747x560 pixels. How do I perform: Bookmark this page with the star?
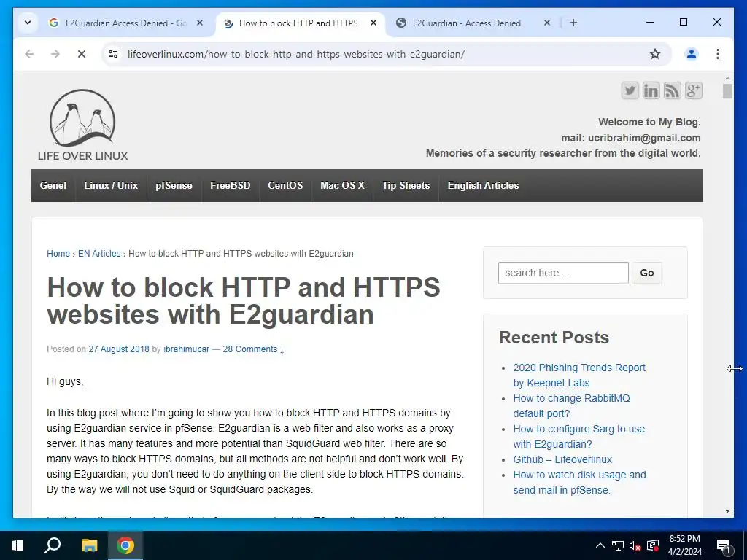(x=655, y=54)
